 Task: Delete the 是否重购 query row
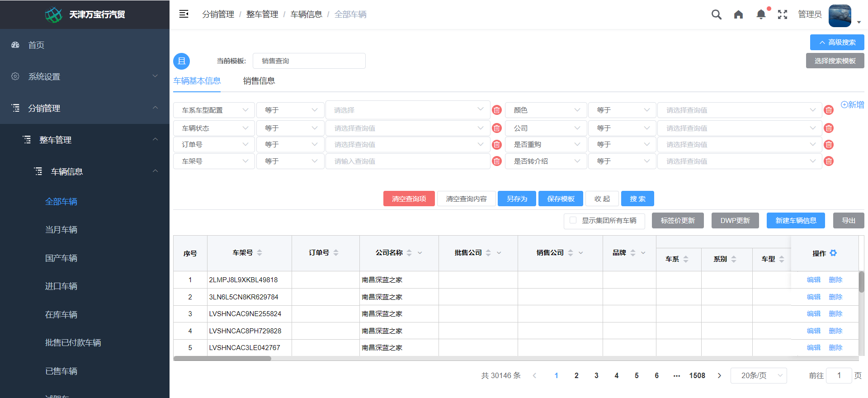click(829, 145)
